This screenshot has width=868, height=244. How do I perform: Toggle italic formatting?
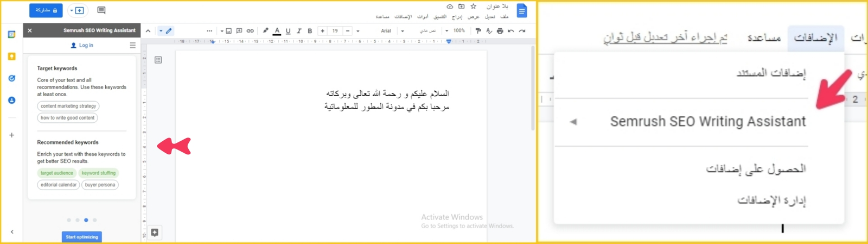point(299,31)
